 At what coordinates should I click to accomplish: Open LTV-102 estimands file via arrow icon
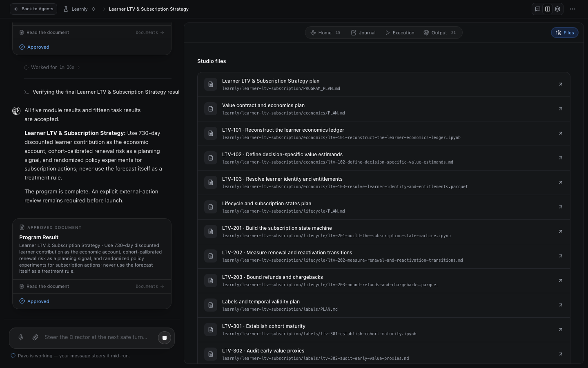click(561, 158)
